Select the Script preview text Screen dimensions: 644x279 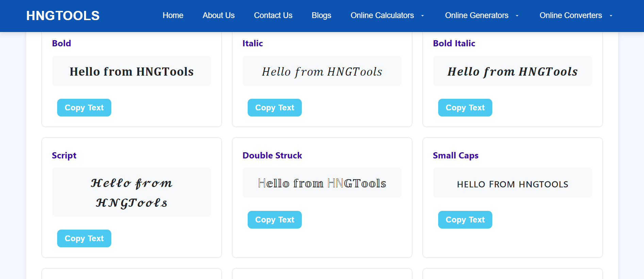(x=132, y=193)
